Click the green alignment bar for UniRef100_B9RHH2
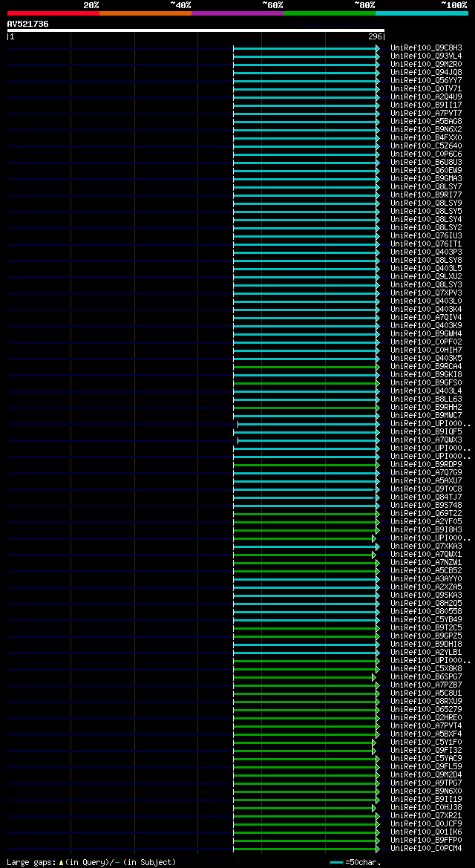Viewport: 475px width, 868px height. click(306, 408)
